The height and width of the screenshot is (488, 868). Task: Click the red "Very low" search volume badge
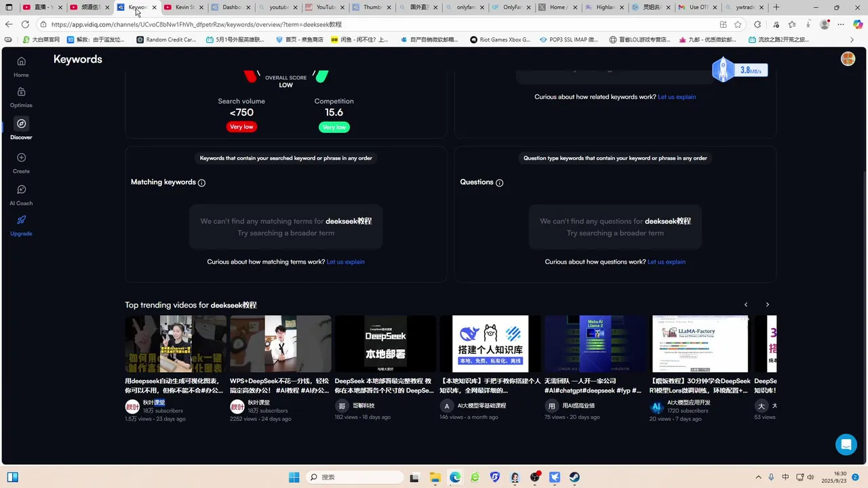(x=241, y=127)
